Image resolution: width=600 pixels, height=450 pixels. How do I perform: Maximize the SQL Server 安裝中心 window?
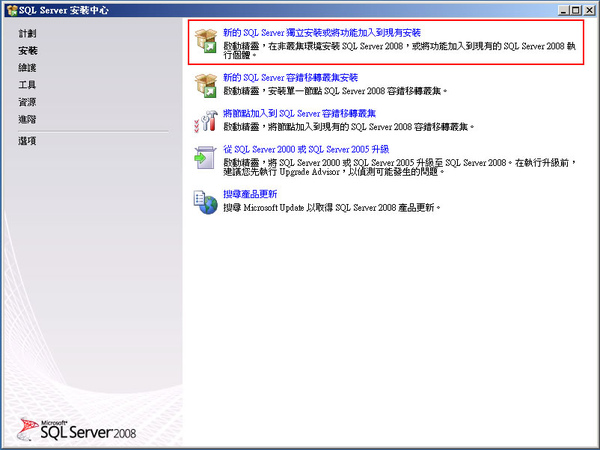point(576,11)
